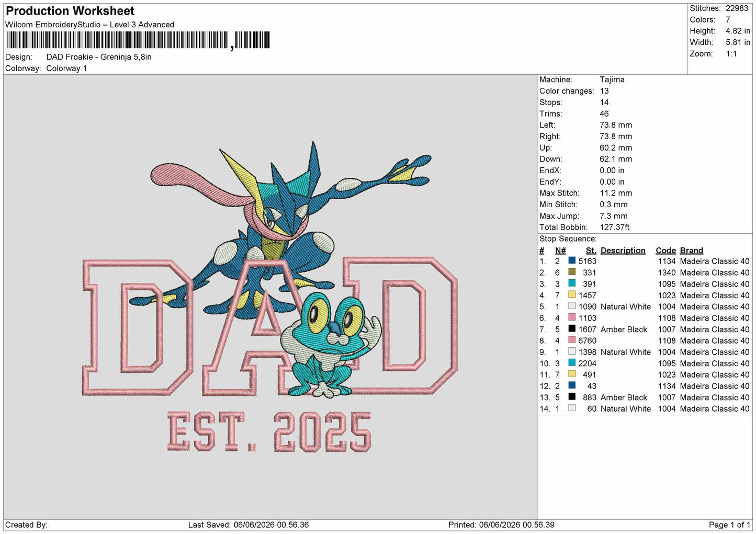Select the white swatch in stop row 5
This screenshot has width=756, height=534.
tap(572, 306)
